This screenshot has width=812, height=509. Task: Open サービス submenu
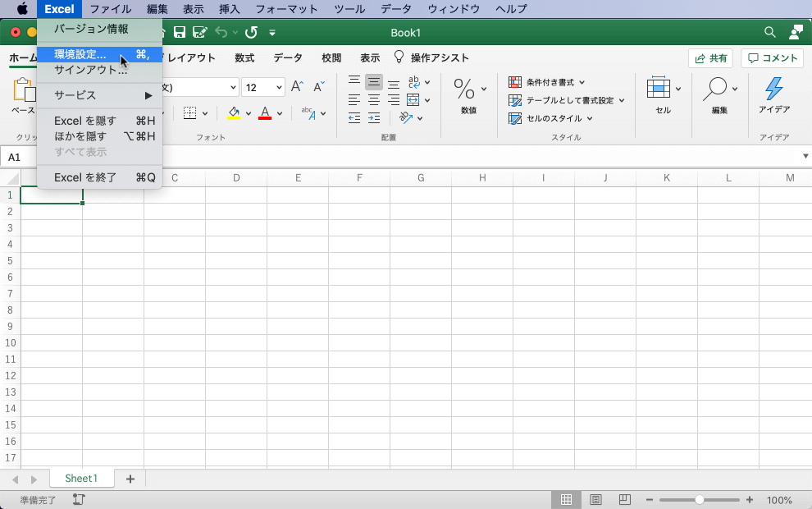point(99,95)
